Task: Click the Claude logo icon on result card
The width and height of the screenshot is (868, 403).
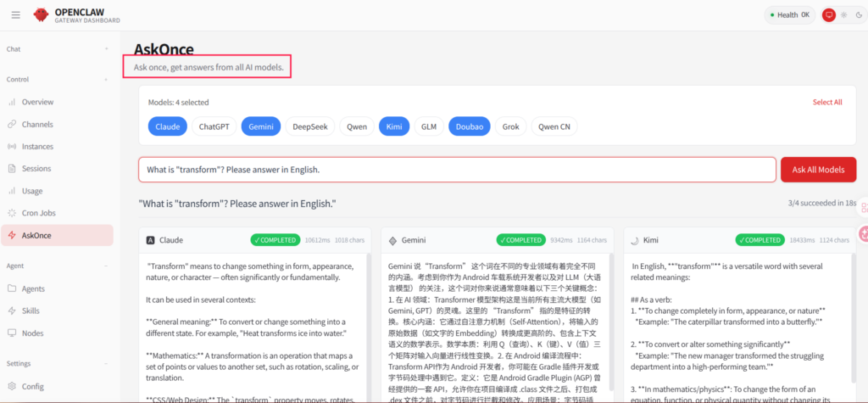Action: point(151,240)
